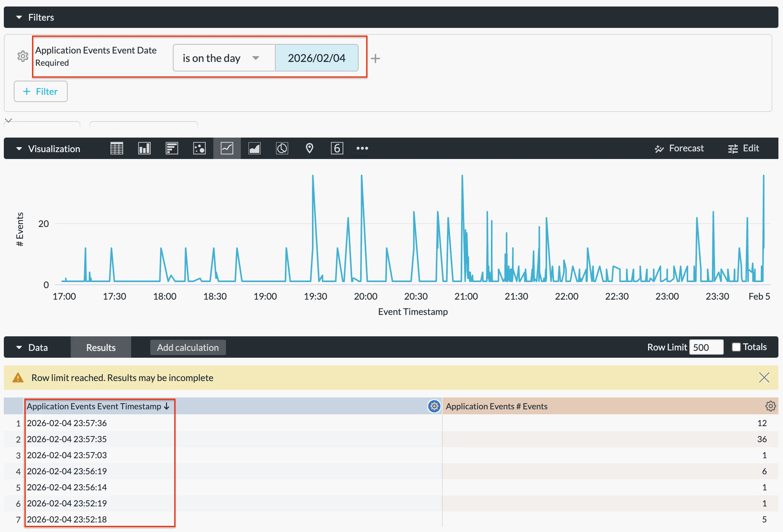The width and height of the screenshot is (783, 532).
Task: Collapse the Data section
Action: pos(19,347)
